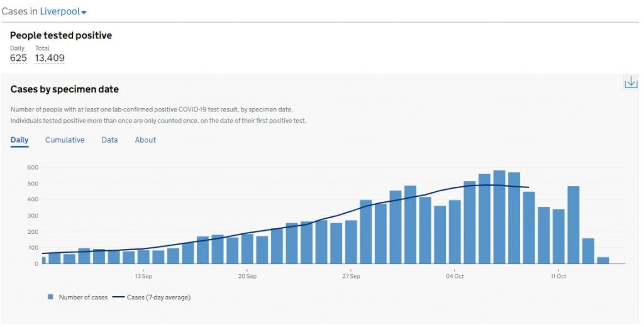The image size is (644, 327).
Task: Click the 11 Oct axis label
Action: (558, 276)
